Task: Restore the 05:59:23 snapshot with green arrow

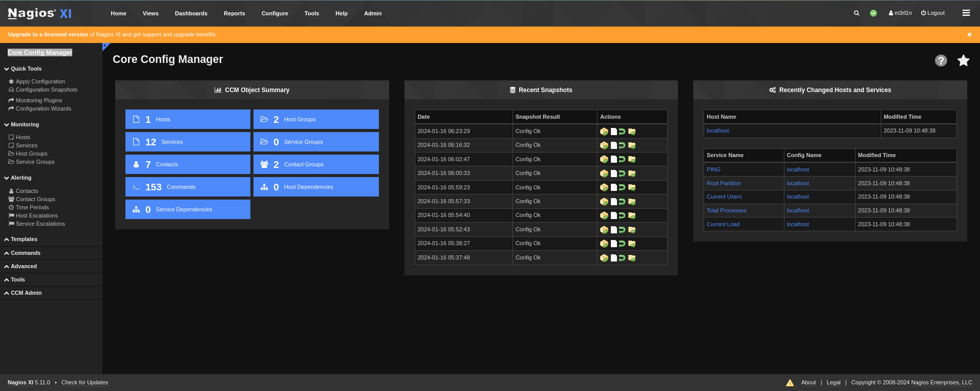Action: click(622, 187)
